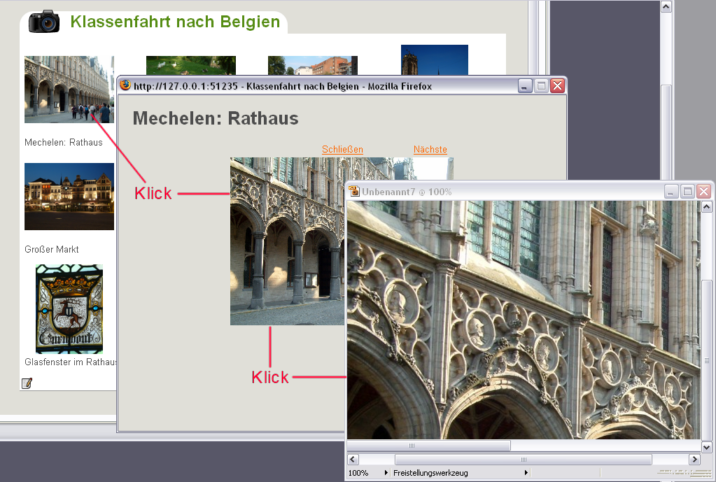Click the Mechelen: Rathaus caption text under thumbnail

pos(63,142)
